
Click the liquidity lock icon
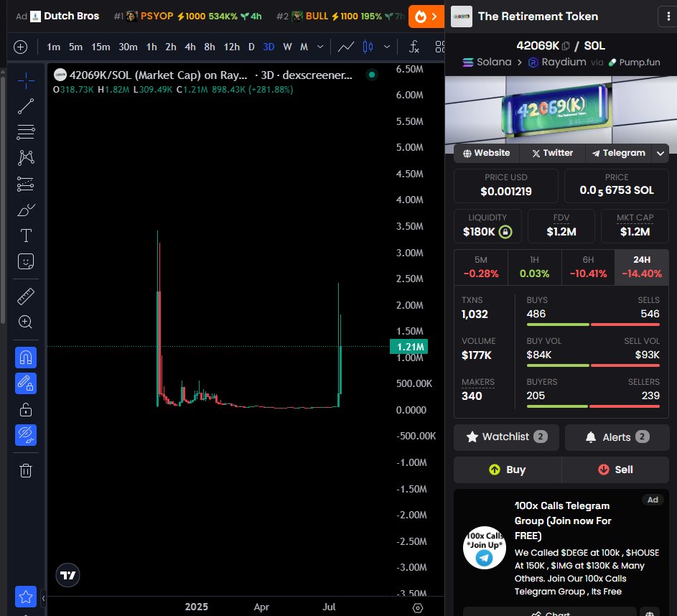(x=505, y=232)
